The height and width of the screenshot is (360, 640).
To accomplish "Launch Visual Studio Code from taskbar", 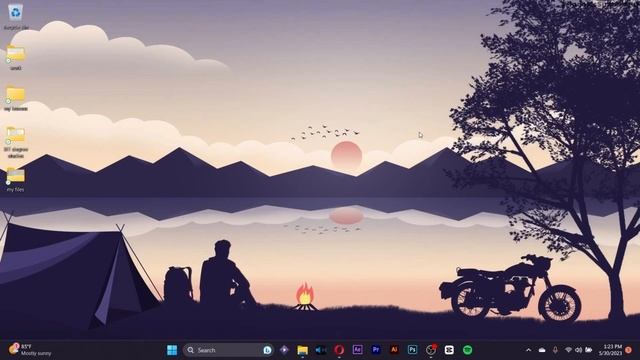I will (x=321, y=350).
